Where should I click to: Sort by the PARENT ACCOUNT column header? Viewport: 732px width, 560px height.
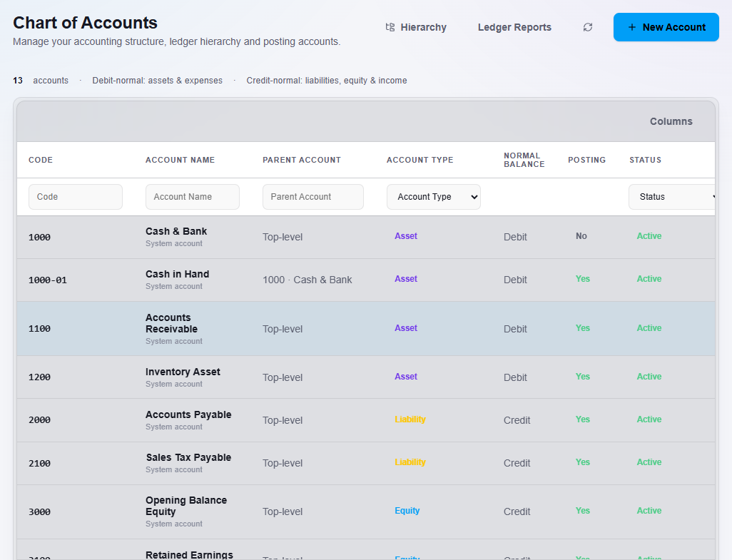(302, 160)
